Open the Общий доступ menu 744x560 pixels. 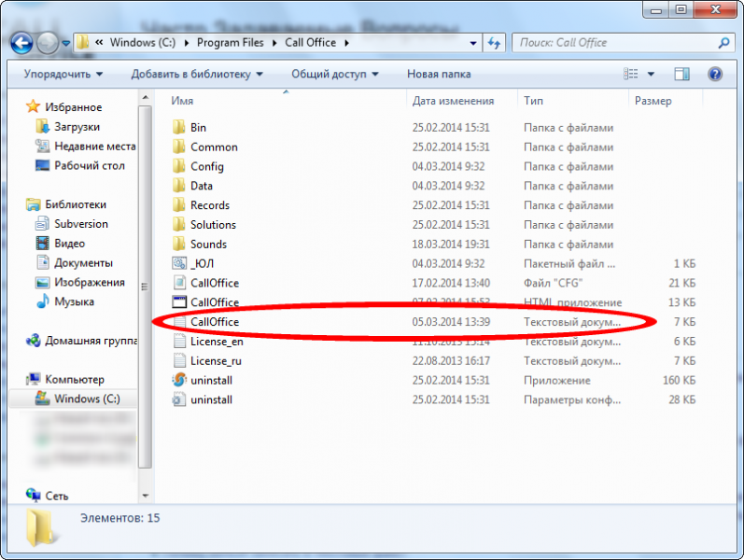[335, 74]
